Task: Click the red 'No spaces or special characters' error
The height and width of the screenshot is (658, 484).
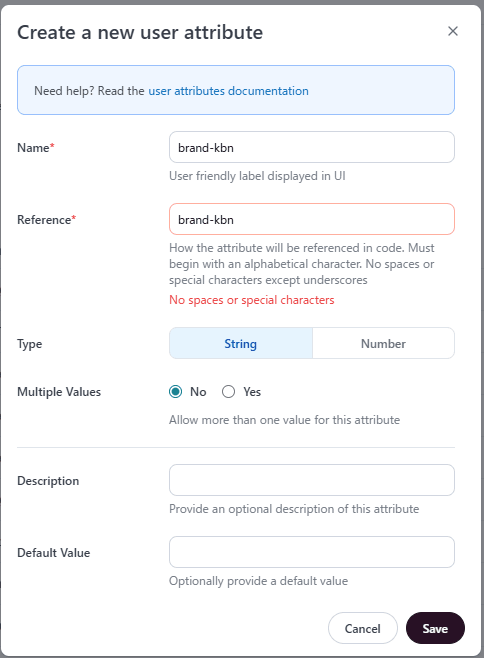Action: pyautogui.click(x=252, y=300)
